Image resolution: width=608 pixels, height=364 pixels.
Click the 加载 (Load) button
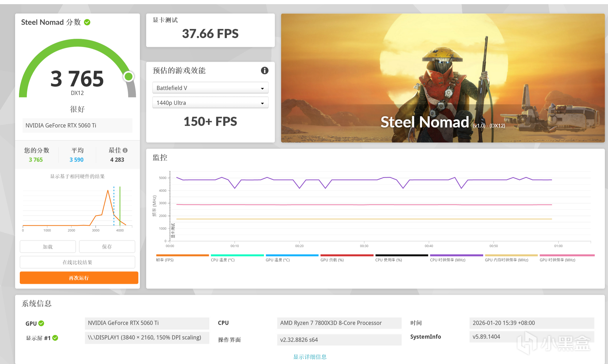(x=48, y=247)
